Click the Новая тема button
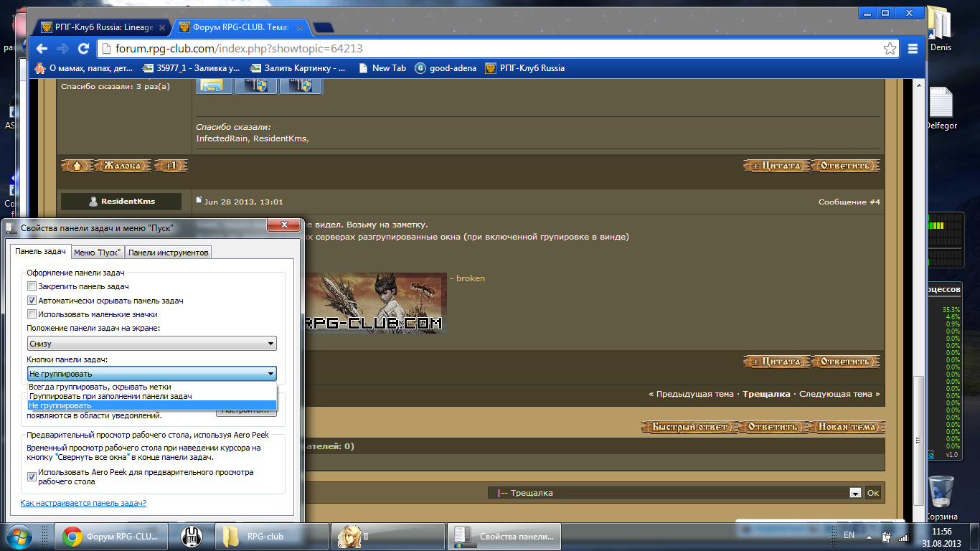The width and height of the screenshot is (980, 551). pyautogui.click(x=847, y=427)
